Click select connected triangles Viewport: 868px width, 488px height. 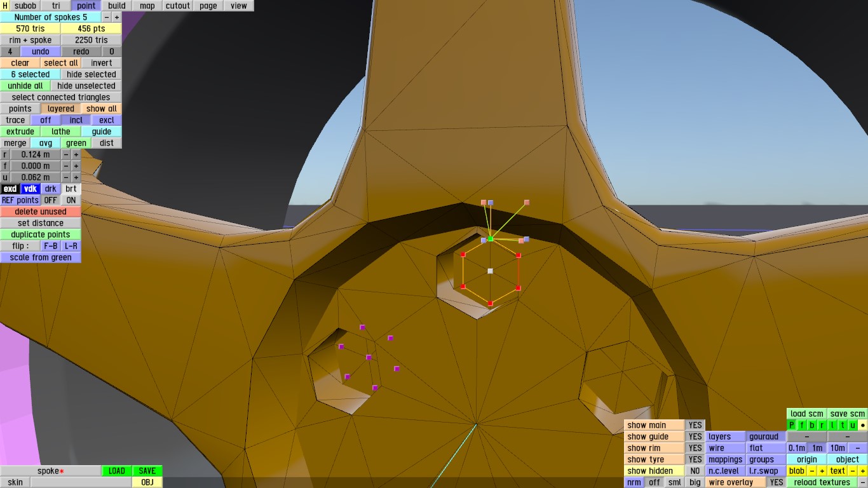pyautogui.click(x=61, y=97)
